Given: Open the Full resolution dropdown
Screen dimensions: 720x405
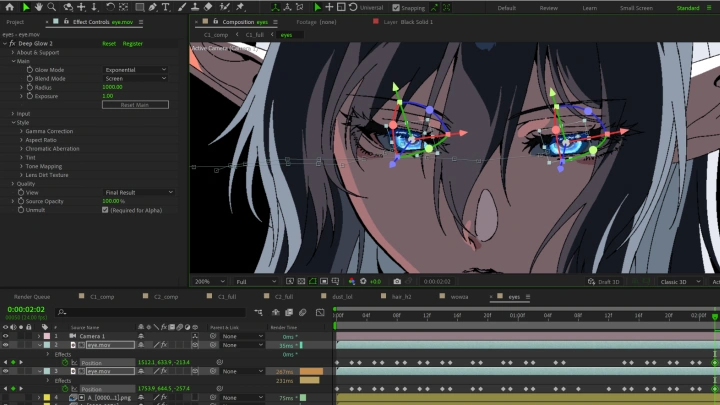Looking at the screenshot, I should (256, 281).
